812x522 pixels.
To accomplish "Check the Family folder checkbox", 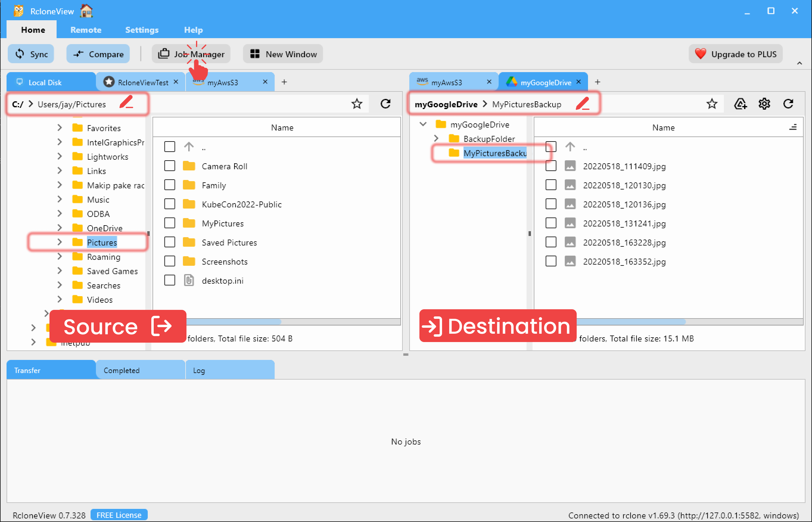I will pyautogui.click(x=169, y=185).
